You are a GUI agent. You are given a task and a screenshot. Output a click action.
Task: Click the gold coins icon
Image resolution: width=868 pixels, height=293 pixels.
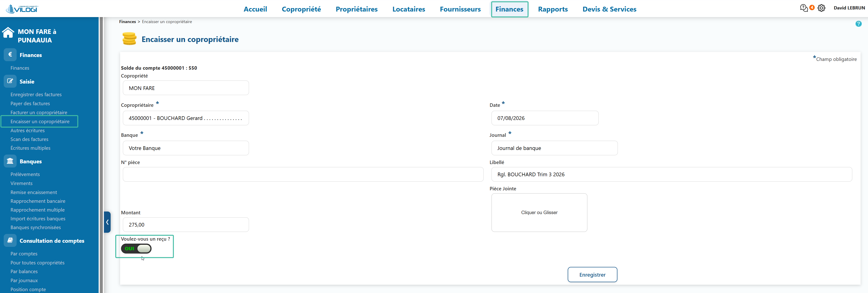pyautogui.click(x=129, y=39)
